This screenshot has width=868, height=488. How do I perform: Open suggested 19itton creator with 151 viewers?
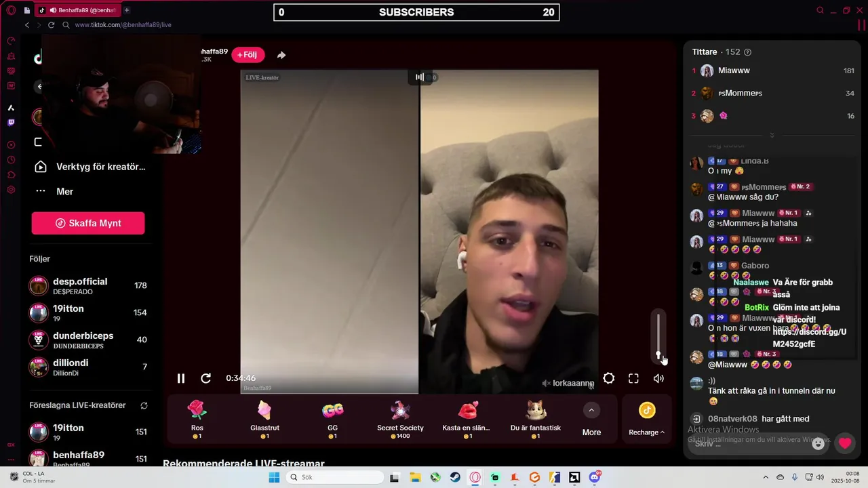point(88,432)
